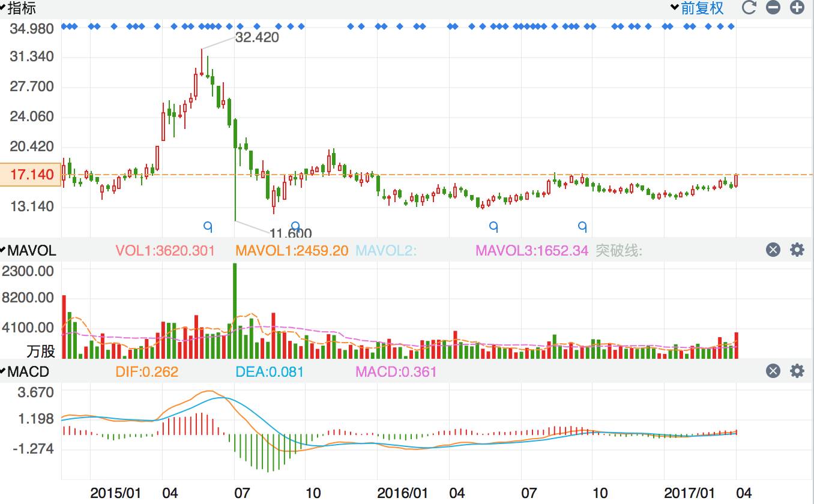Open the 指标 indicator dropdown
Screen dimensions: 814x504
tap(18, 8)
